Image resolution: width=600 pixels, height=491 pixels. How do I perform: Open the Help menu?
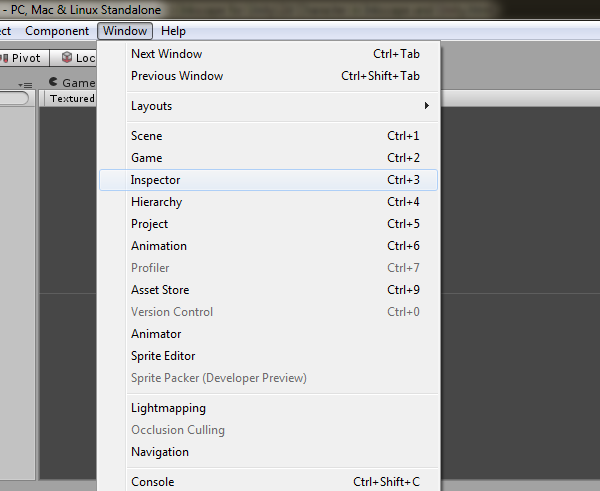(x=173, y=31)
